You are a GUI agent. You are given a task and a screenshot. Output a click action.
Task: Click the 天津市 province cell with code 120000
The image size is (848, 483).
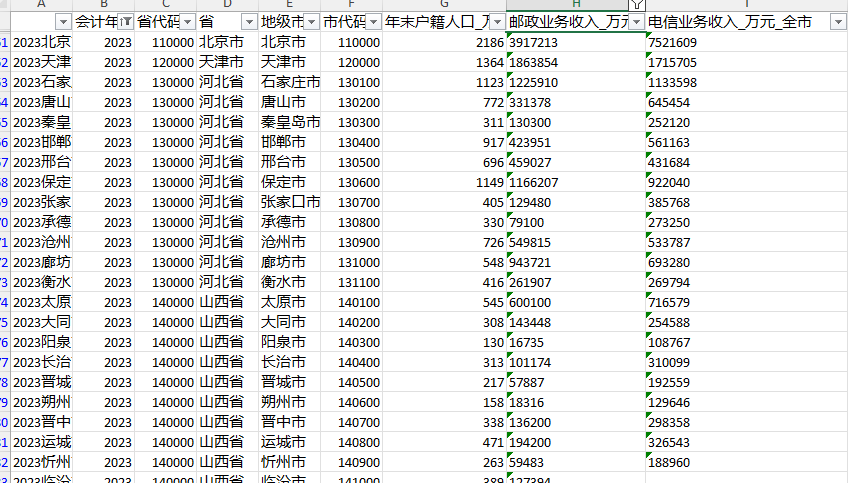pos(227,62)
